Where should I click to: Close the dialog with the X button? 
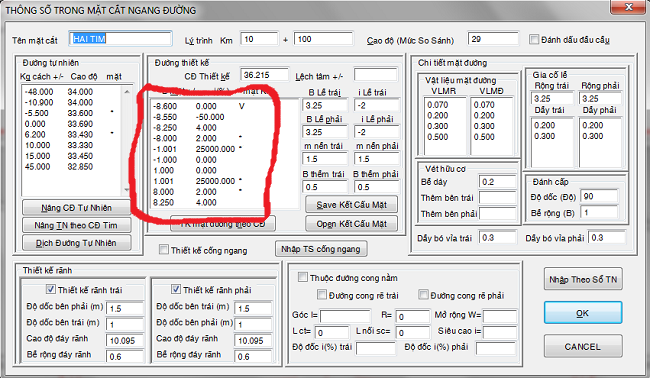[x=629, y=7]
